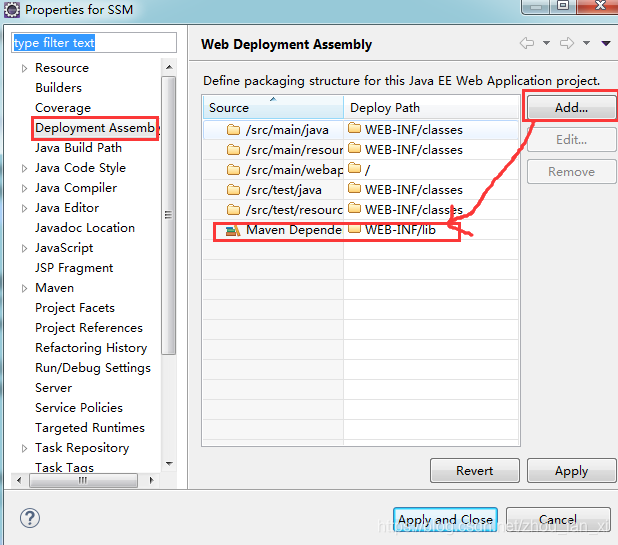Screen dimensions: 618x545
Task: Open the forward history dropdown arrow
Action: pos(586,43)
